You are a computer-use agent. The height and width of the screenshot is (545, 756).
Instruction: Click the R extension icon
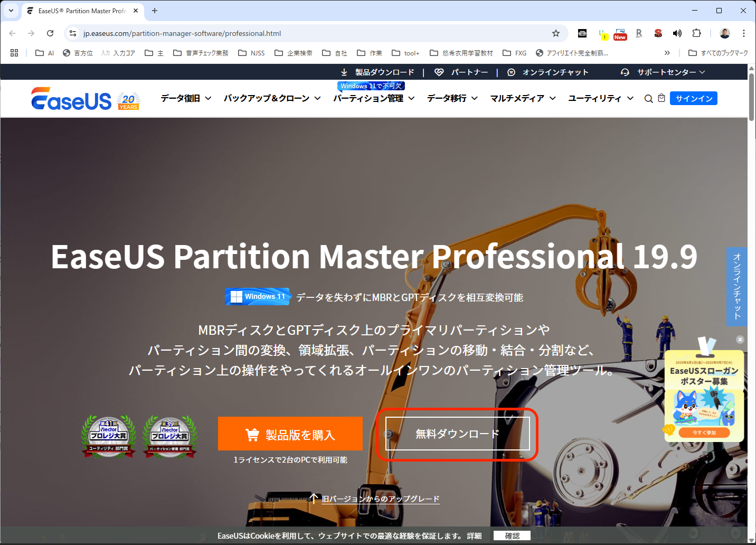tap(639, 33)
